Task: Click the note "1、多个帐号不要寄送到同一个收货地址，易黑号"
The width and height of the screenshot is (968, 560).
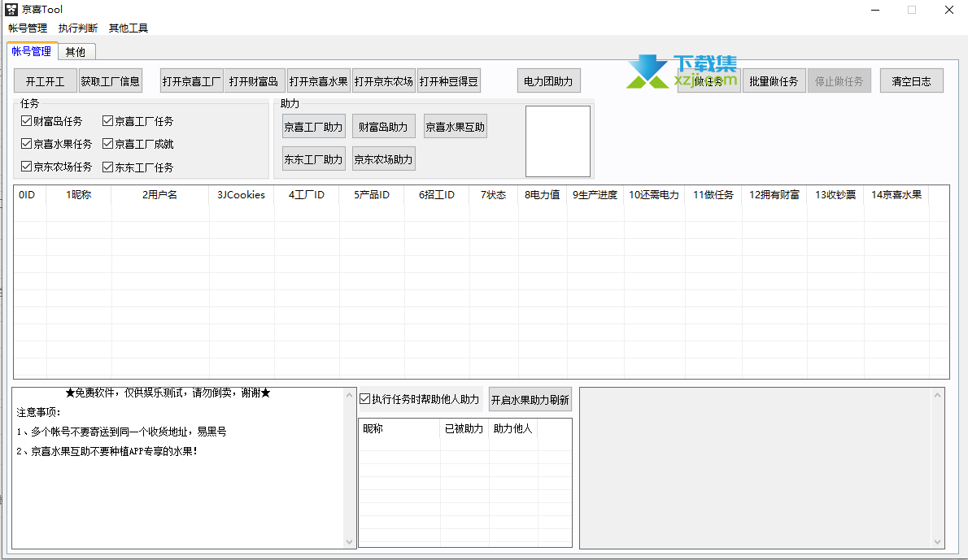Action: [122, 432]
